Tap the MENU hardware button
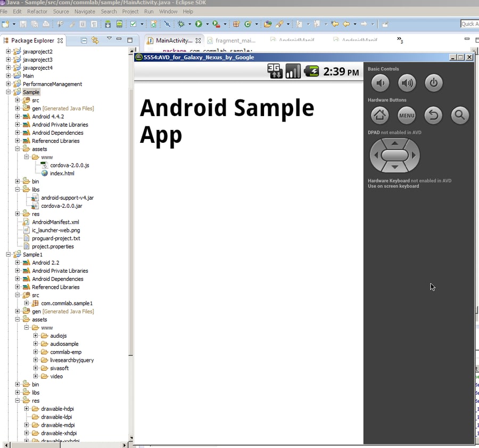This screenshot has width=479, height=448. click(407, 115)
